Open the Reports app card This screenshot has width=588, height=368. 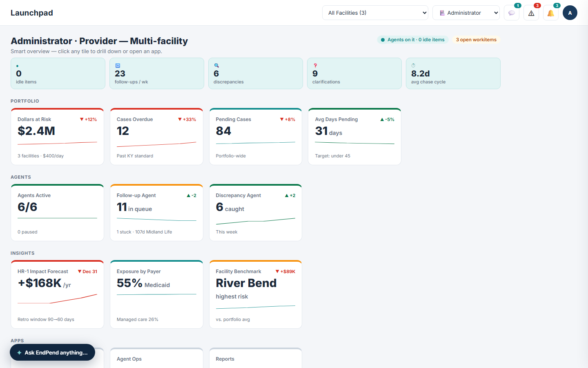click(x=256, y=358)
